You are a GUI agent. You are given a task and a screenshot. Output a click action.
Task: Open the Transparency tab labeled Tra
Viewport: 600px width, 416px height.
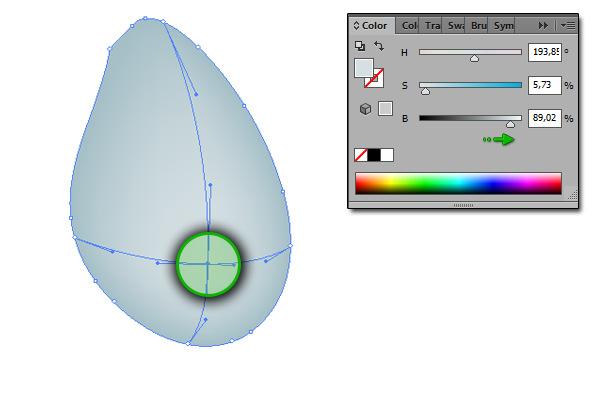(x=431, y=26)
